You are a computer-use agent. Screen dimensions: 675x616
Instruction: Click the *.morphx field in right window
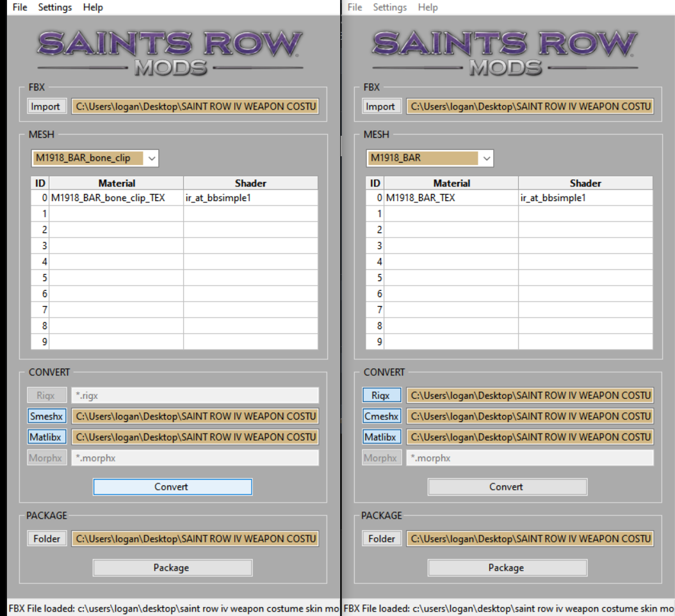coord(530,458)
